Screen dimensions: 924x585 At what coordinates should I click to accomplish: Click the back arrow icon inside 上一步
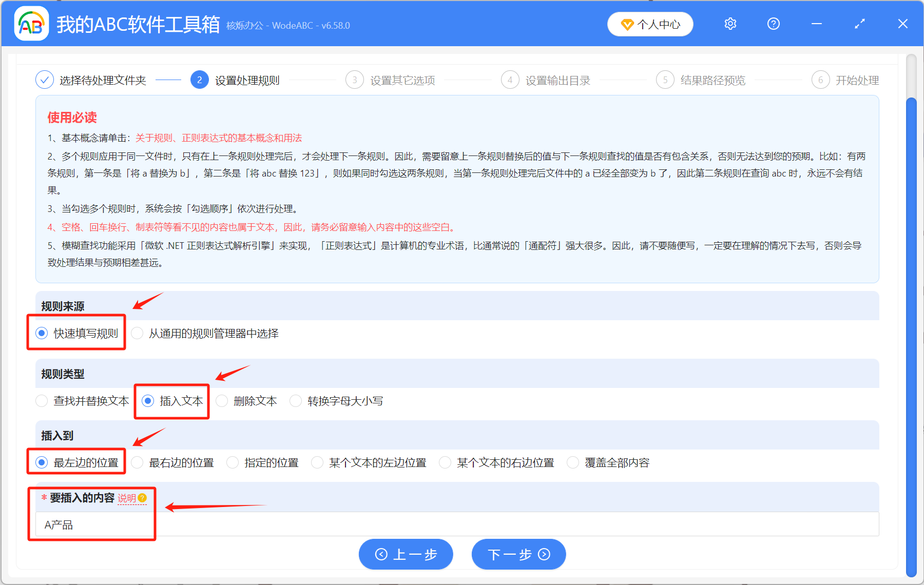(381, 554)
